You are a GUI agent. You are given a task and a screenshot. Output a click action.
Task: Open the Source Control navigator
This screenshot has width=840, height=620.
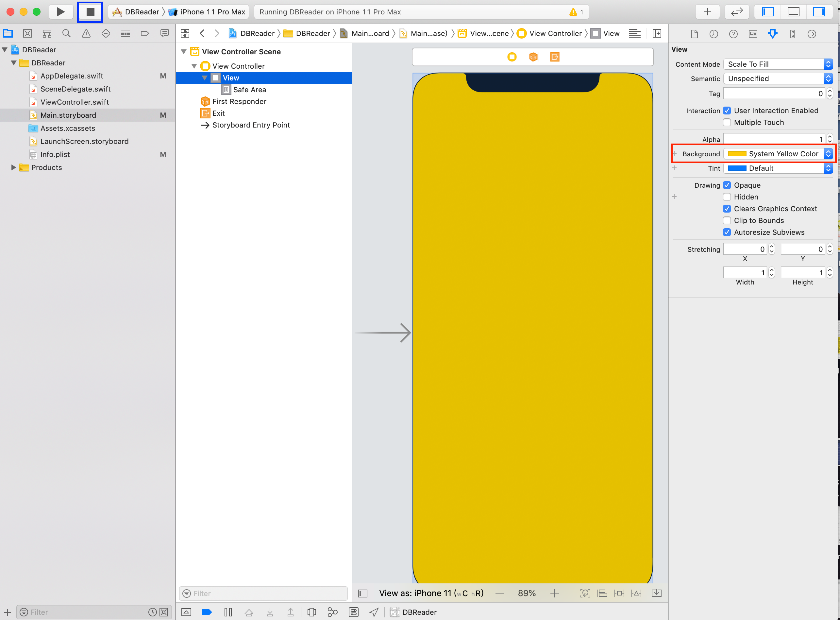tap(27, 33)
